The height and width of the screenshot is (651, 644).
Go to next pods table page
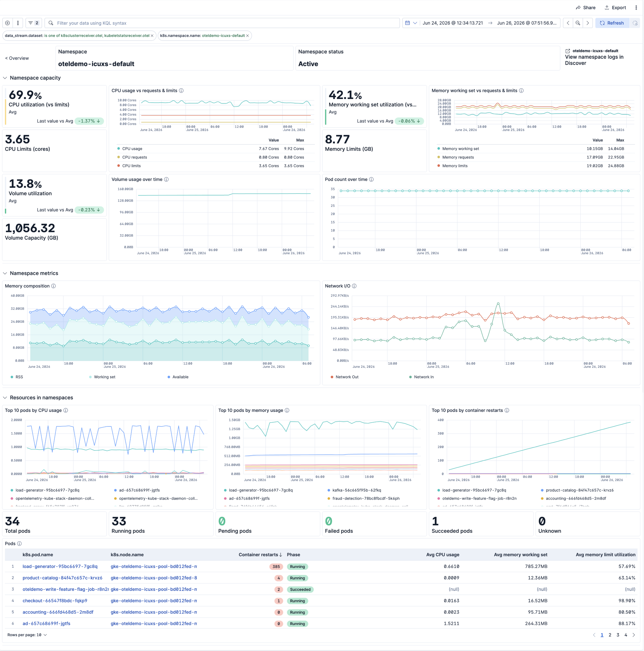(634, 635)
